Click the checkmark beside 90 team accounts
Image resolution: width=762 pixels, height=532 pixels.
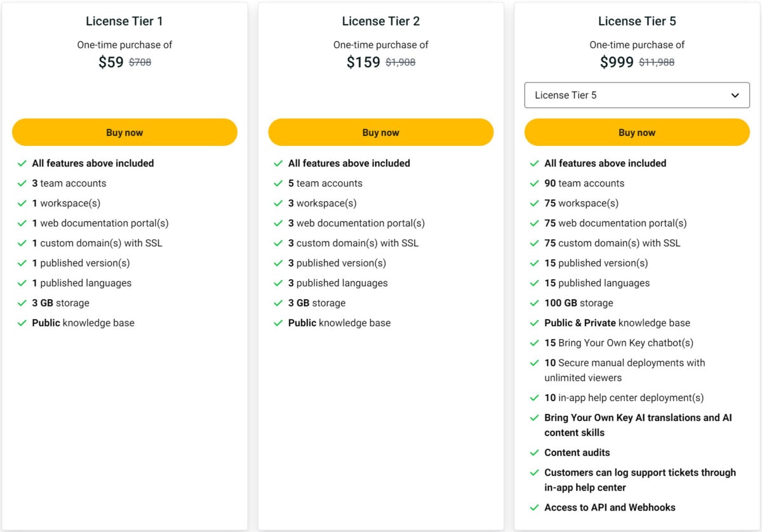(534, 183)
